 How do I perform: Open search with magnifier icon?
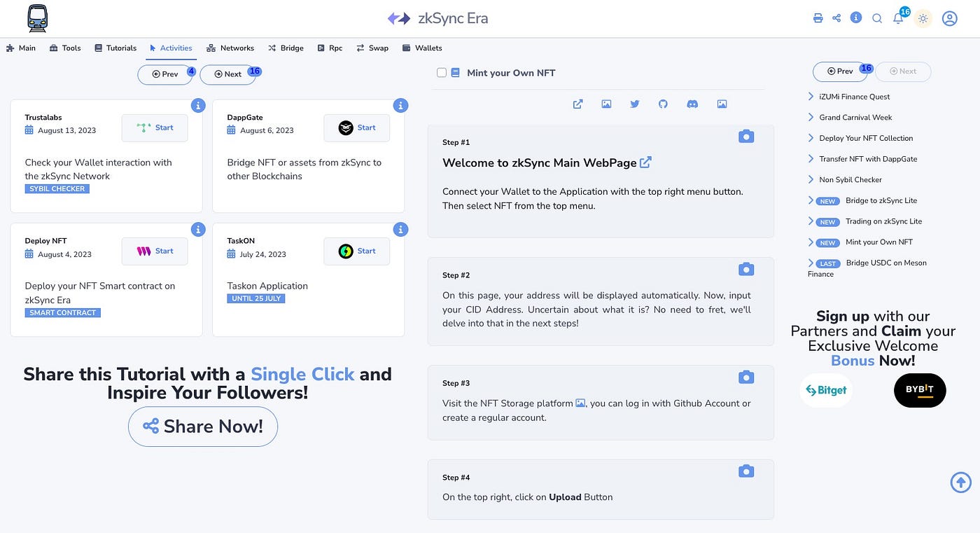click(877, 18)
